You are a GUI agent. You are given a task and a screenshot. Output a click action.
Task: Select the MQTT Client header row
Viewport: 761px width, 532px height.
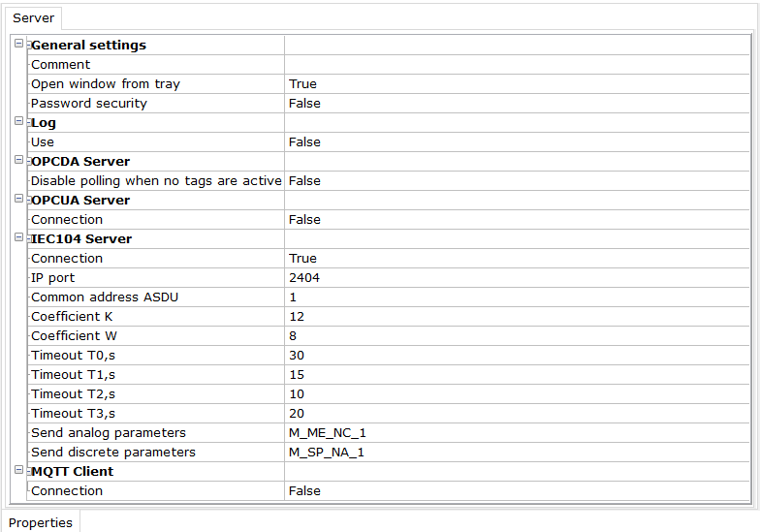point(389,472)
